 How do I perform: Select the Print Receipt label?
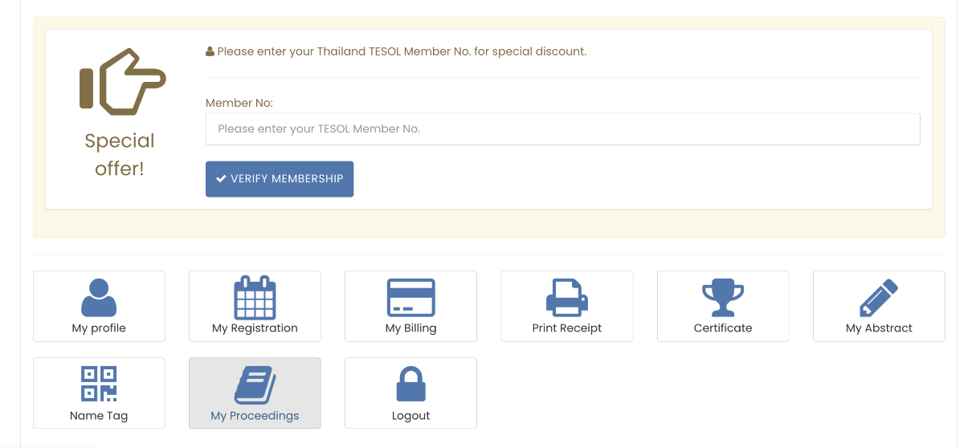pyautogui.click(x=567, y=328)
